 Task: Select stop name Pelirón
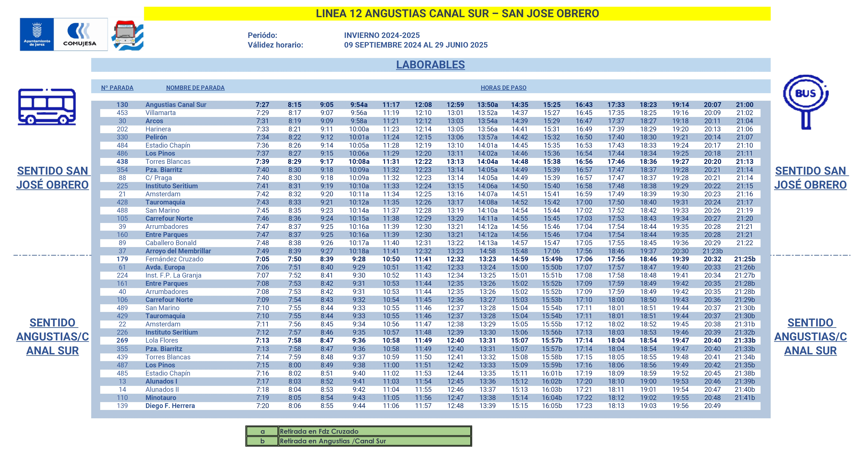point(156,137)
